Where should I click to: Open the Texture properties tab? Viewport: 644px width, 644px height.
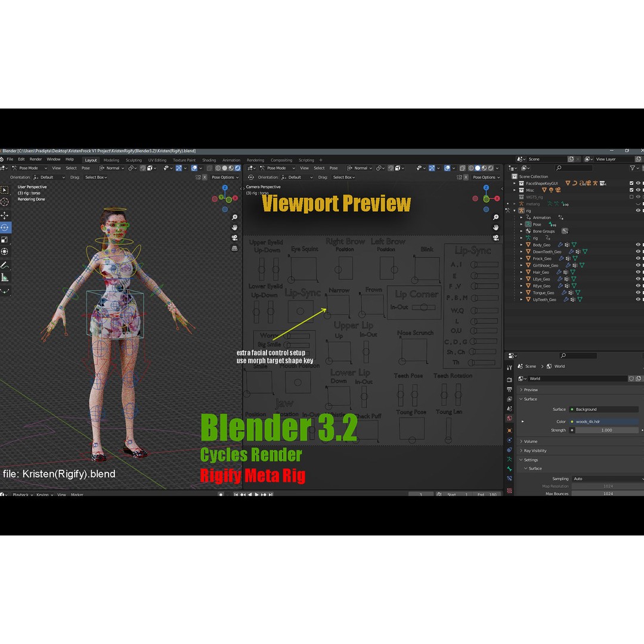(509, 491)
